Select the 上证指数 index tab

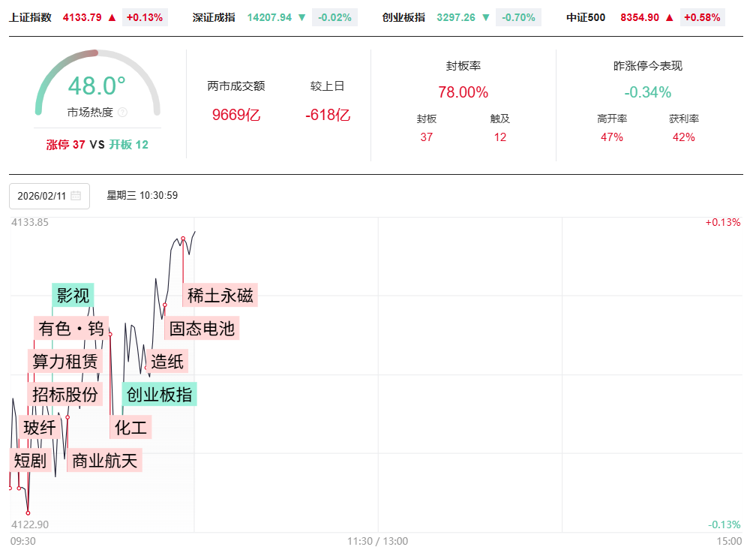click(31, 17)
